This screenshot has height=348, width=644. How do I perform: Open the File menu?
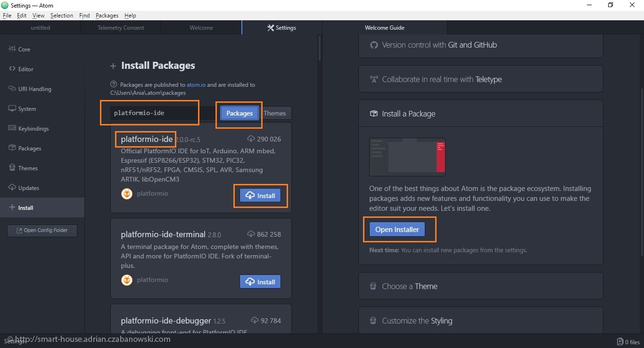tap(7, 15)
